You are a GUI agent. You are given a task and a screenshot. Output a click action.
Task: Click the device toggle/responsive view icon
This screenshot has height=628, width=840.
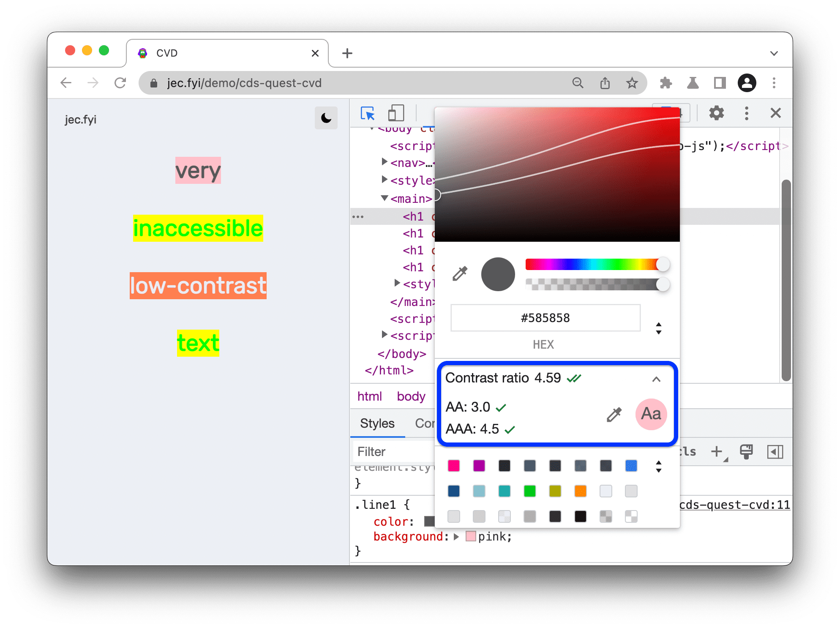tap(395, 113)
